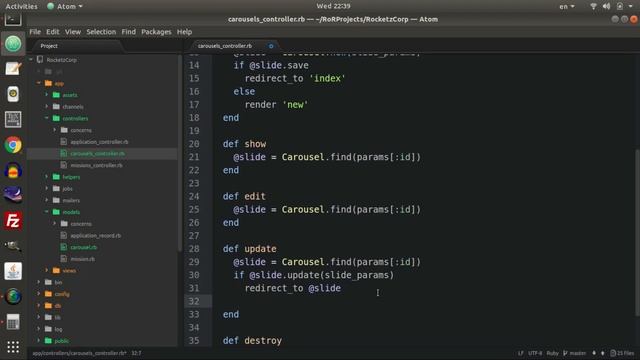Click line number 28 in gutter
The image size is (640, 360).
[194, 249]
